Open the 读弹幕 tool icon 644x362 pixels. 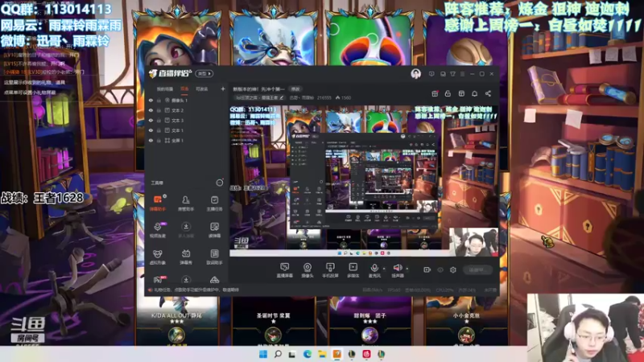pos(214,230)
